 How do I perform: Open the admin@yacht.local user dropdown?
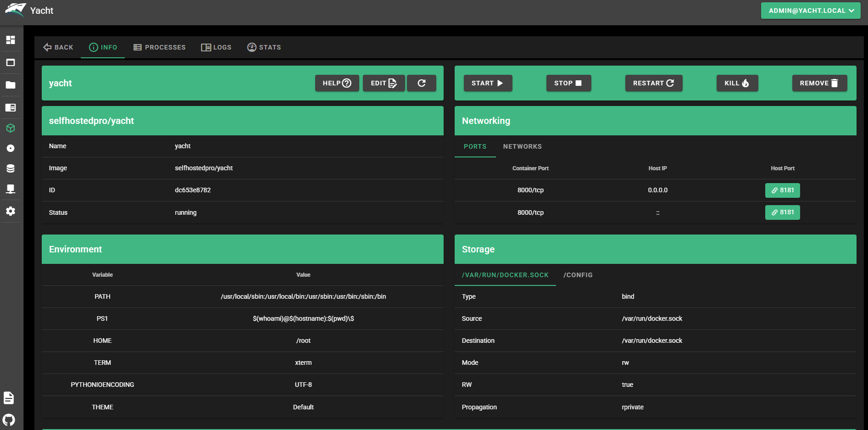tap(811, 11)
